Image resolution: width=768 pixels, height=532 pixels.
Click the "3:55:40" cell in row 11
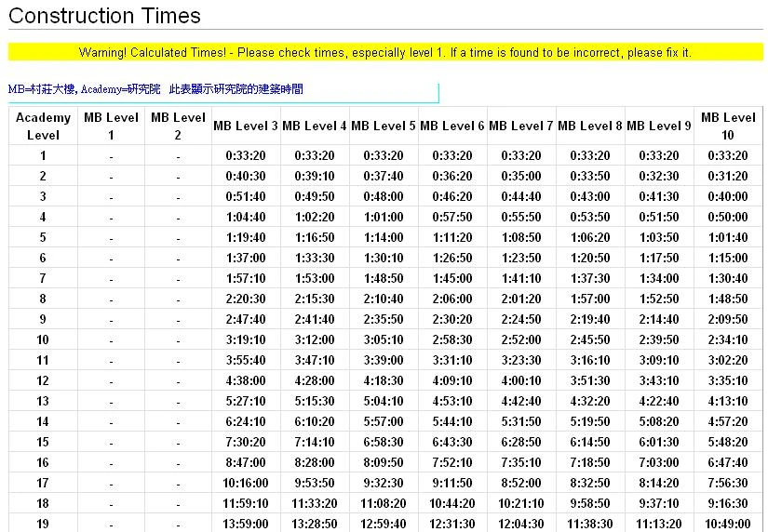tap(246, 360)
